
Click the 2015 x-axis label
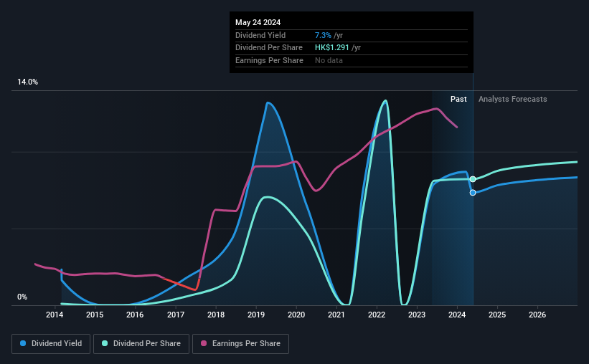point(95,315)
